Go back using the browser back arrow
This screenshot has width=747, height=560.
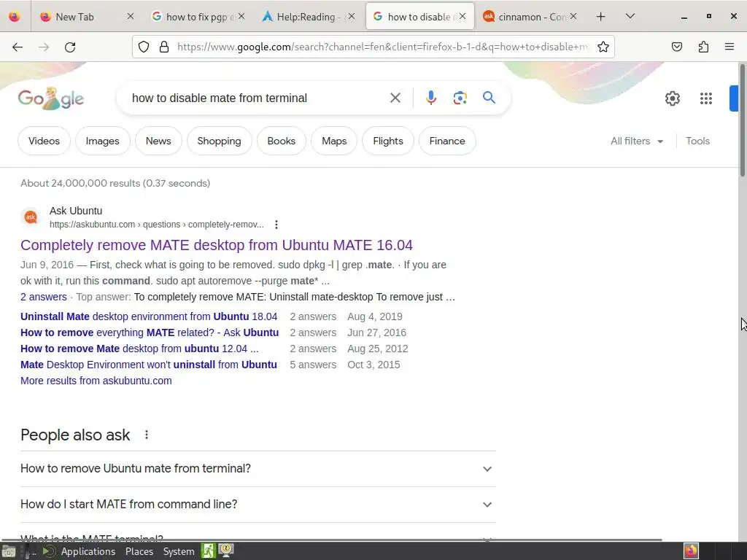pyautogui.click(x=18, y=47)
